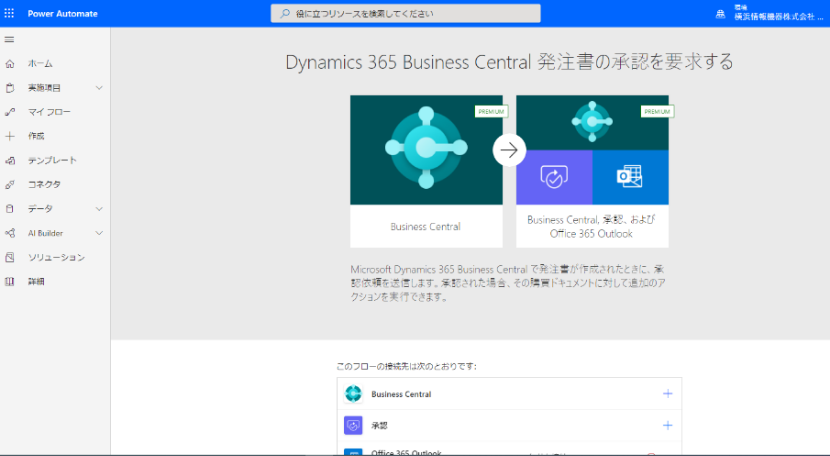Open the app launcher waffle icon
The height and width of the screenshot is (456, 830).
coord(10,13)
